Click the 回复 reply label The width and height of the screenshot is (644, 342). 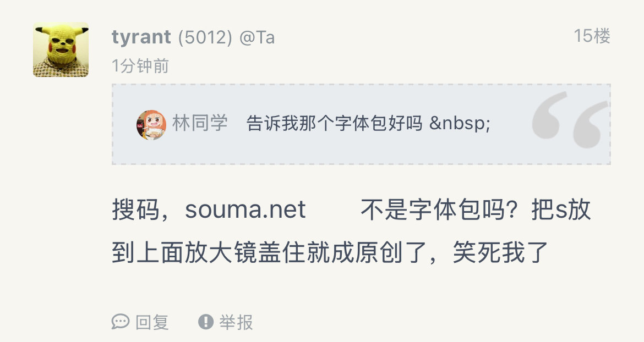152,322
